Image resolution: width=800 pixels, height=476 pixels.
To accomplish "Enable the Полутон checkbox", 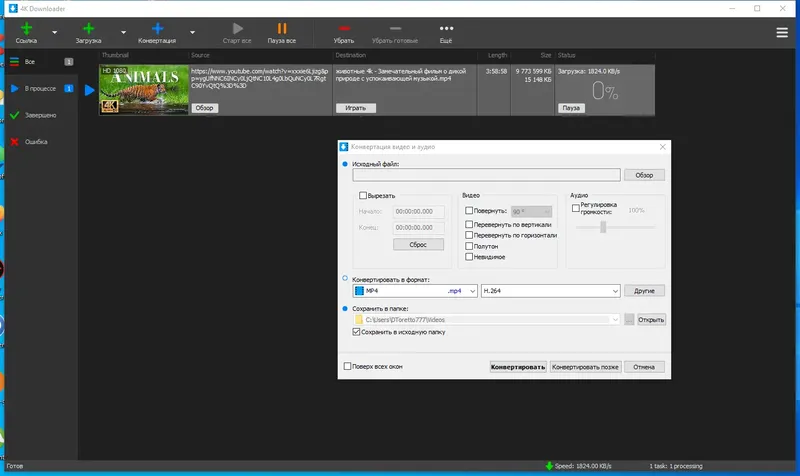I will tap(469, 246).
